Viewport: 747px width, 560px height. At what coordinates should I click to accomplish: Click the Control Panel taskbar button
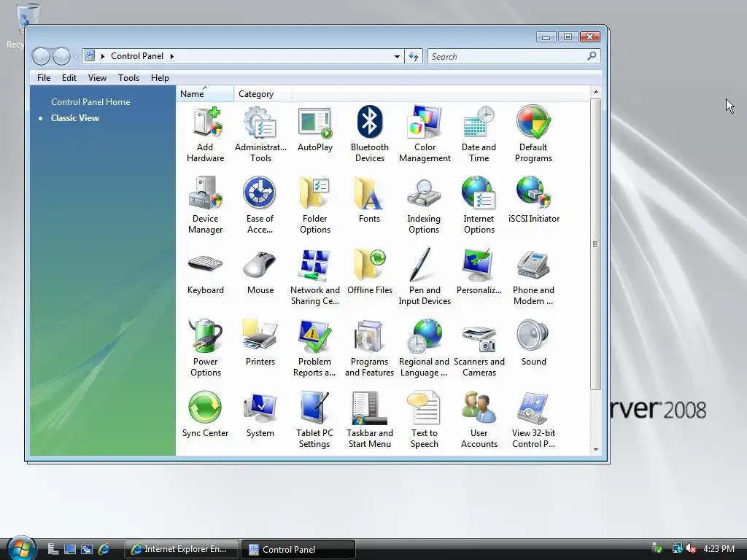point(298,549)
